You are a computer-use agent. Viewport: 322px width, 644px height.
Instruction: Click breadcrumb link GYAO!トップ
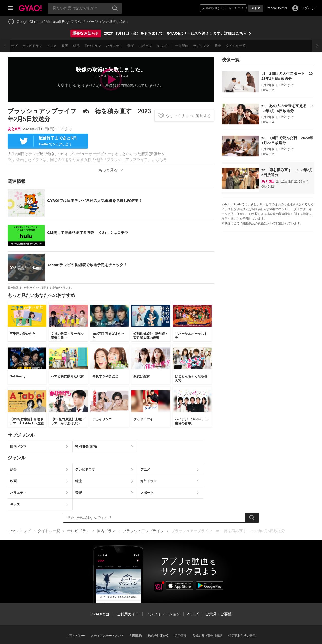point(19,531)
